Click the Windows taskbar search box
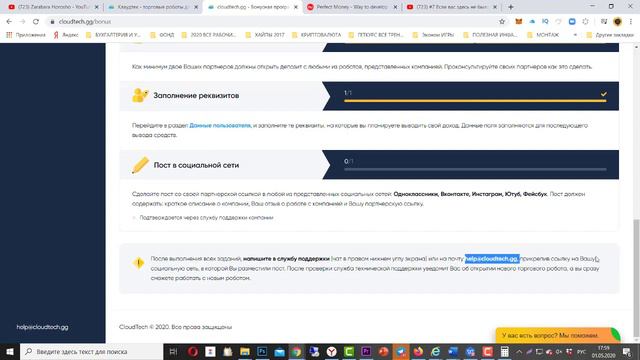This screenshot has width=640, height=360. (x=92, y=351)
